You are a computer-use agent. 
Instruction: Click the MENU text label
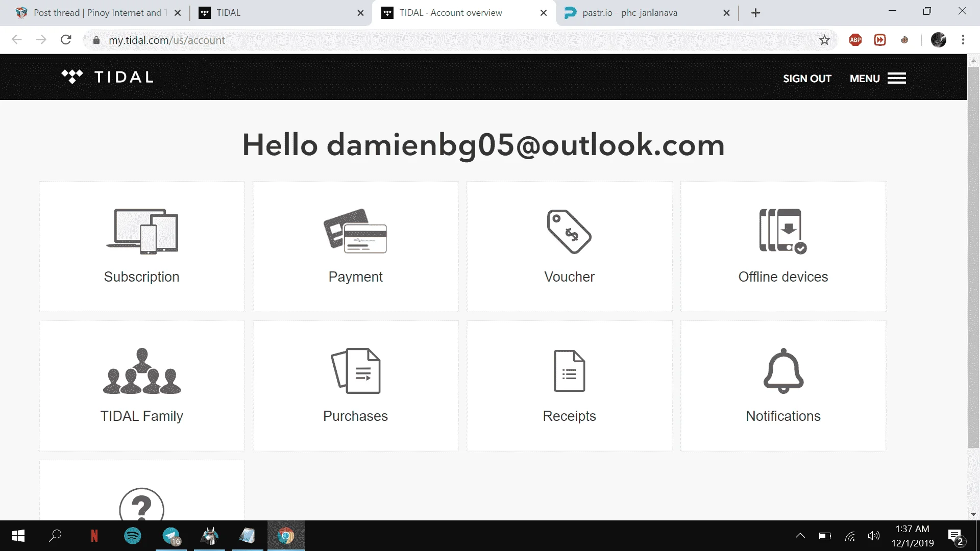tap(865, 79)
